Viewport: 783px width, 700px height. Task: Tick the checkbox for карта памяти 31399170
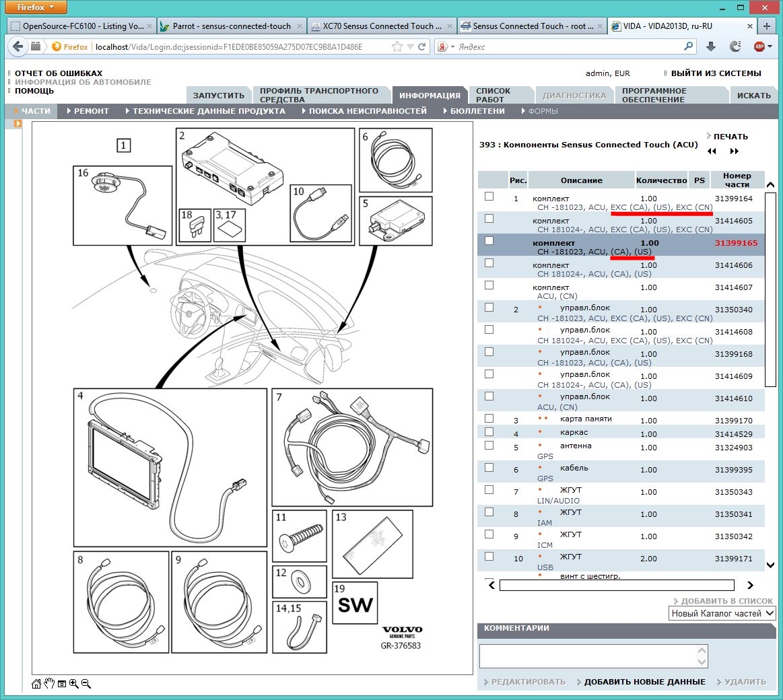[x=489, y=419]
